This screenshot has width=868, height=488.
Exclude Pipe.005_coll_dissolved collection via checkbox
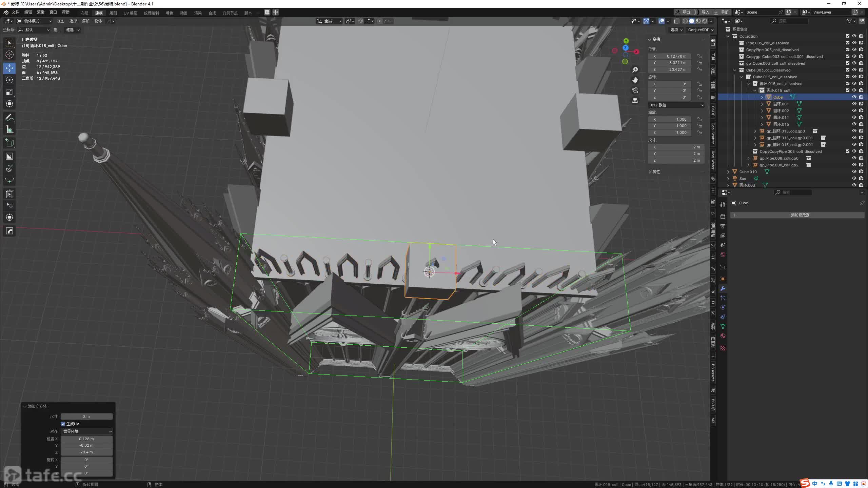[847, 43]
